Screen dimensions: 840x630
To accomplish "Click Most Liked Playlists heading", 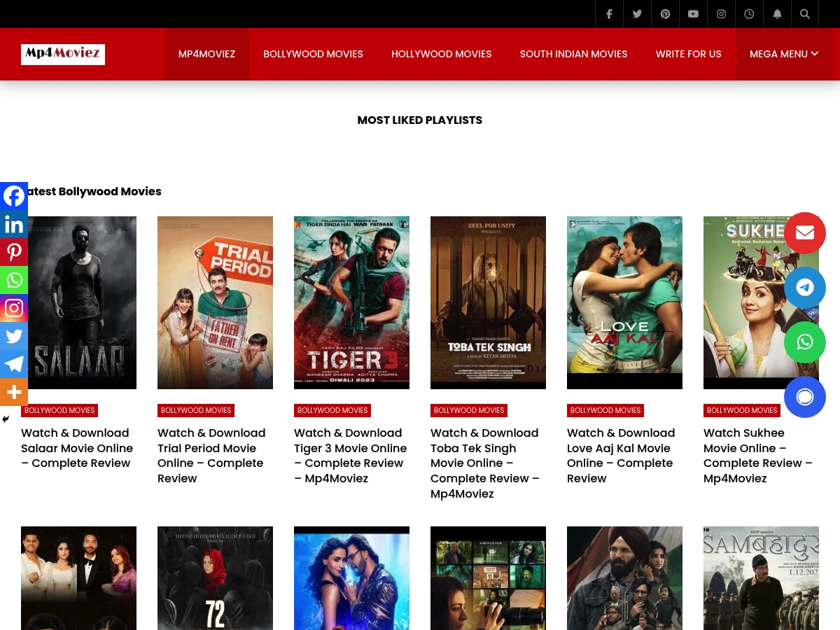I will click(420, 120).
